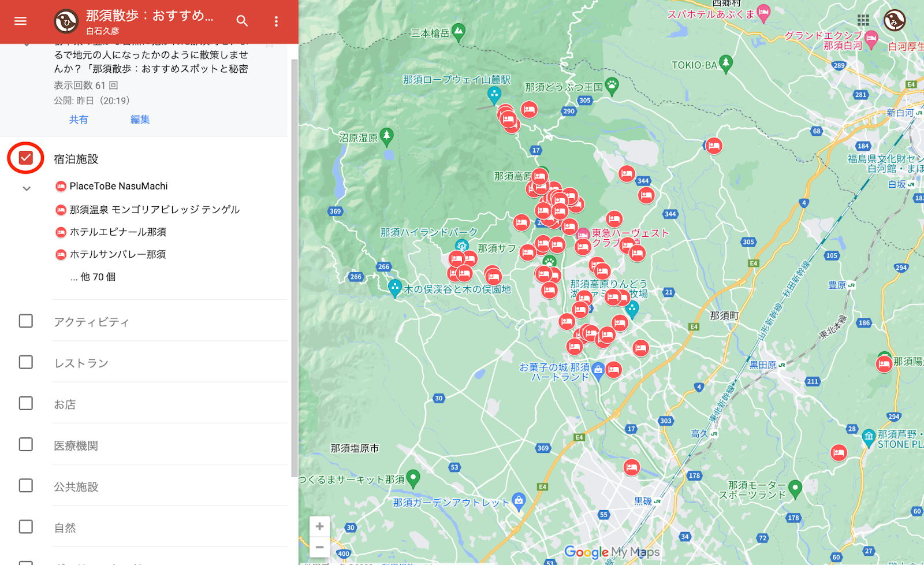
Task: Click the 編集 edit link
Action: point(140,120)
